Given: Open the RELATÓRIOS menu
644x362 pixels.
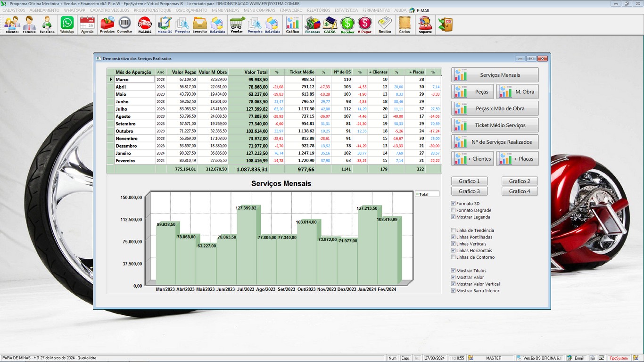Looking at the screenshot, I should coord(319,10).
